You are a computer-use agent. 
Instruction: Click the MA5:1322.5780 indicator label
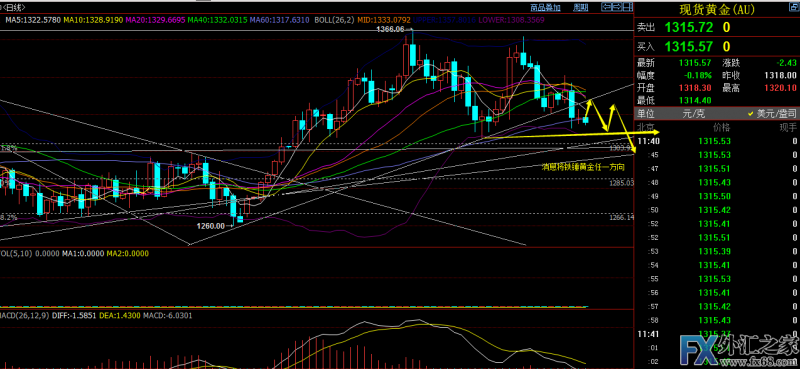33,19
